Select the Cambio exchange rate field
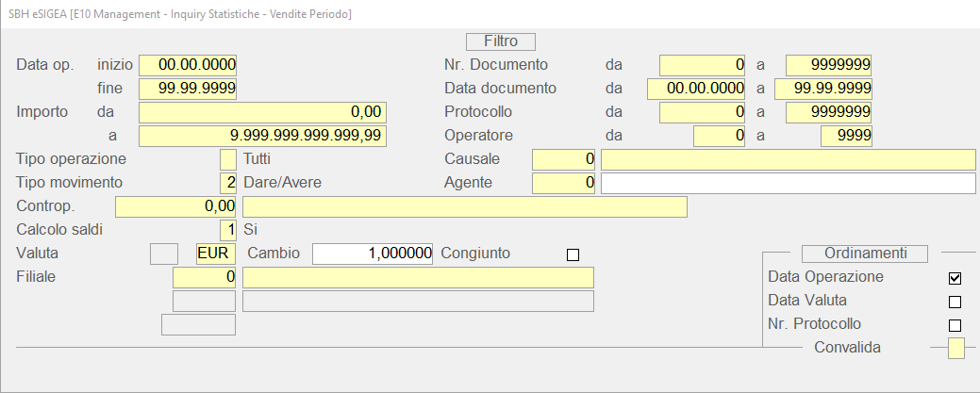Viewport: 980px width, 393px height. (373, 254)
